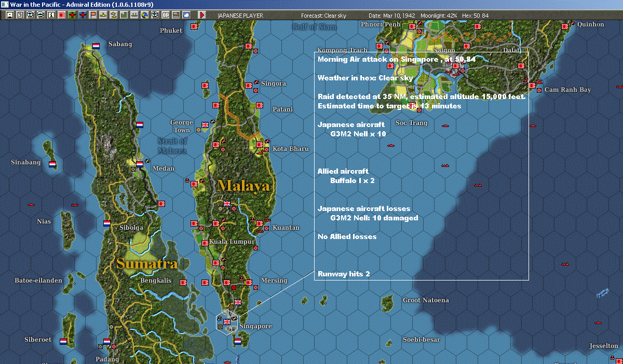The height and width of the screenshot is (364, 623).
Task: Click the 'Forecast: Clear sky' status entry
Action: click(323, 16)
